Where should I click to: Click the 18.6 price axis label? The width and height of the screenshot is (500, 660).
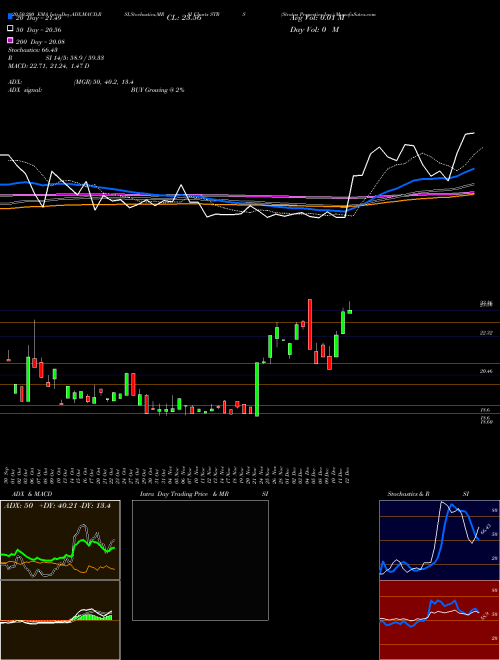click(485, 410)
